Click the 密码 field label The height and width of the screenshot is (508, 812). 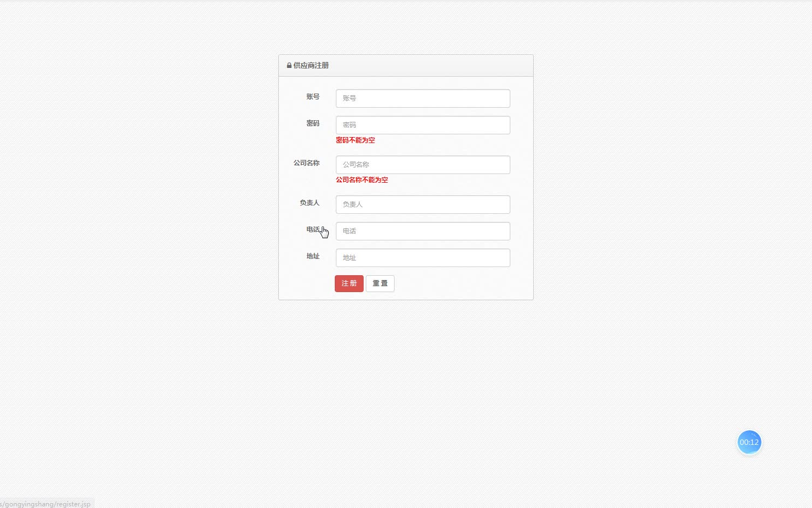click(313, 123)
